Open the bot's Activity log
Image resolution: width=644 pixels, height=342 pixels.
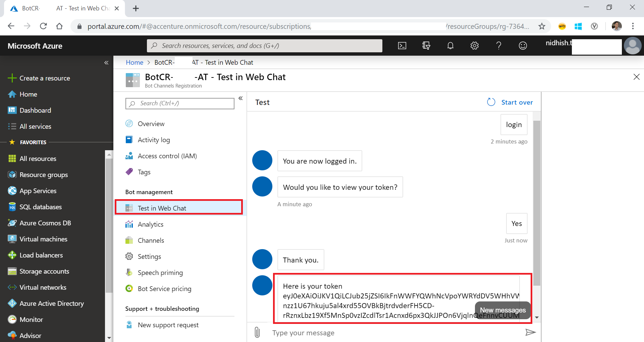(154, 139)
